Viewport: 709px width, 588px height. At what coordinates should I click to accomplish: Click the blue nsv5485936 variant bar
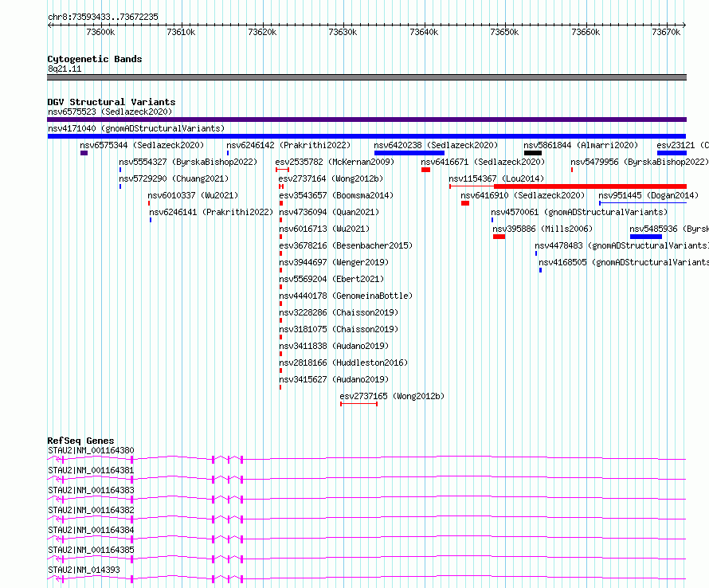click(646, 237)
